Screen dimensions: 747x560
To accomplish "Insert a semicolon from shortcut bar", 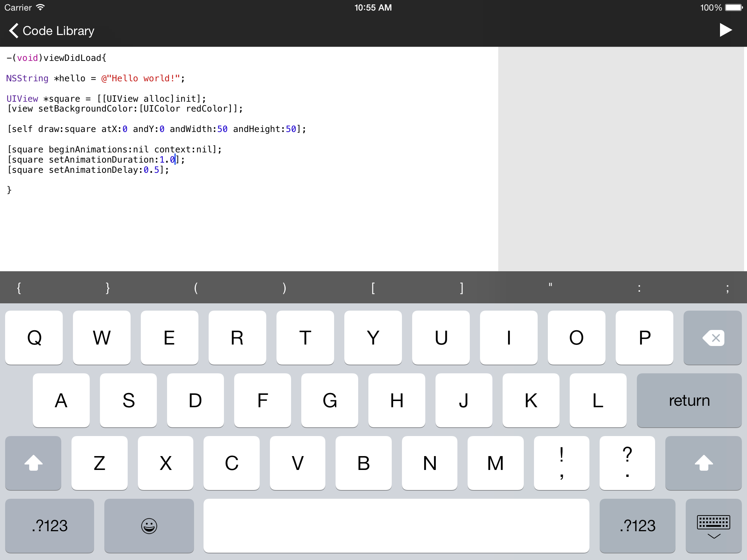I will pos(728,288).
